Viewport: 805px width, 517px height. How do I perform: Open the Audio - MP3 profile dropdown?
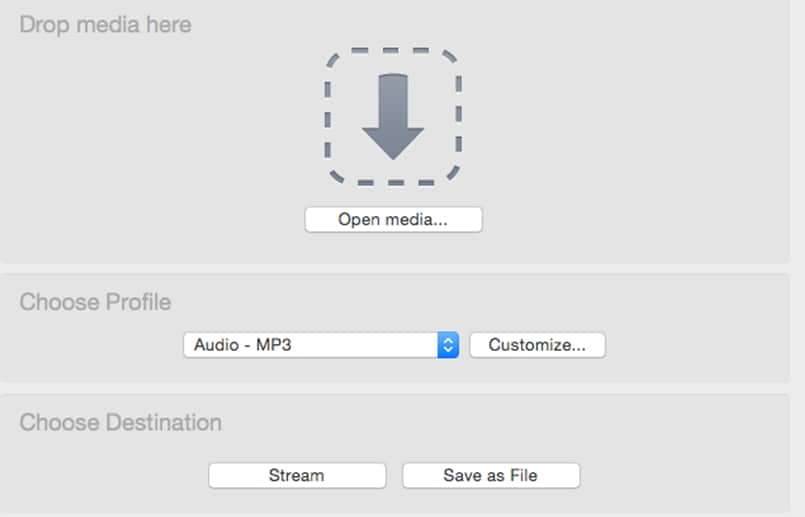320,345
